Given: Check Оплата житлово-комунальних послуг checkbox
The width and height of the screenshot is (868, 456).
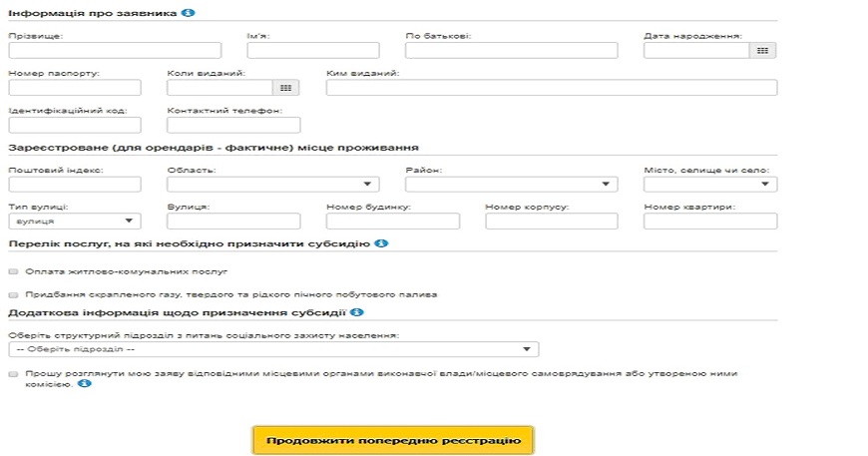Looking at the screenshot, I should pyautogui.click(x=13, y=271).
